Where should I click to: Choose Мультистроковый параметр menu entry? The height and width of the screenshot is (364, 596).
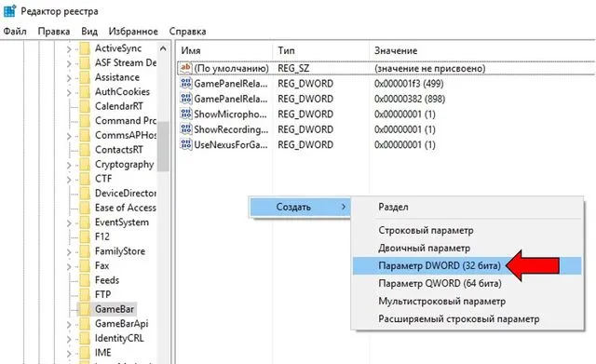tap(467, 302)
